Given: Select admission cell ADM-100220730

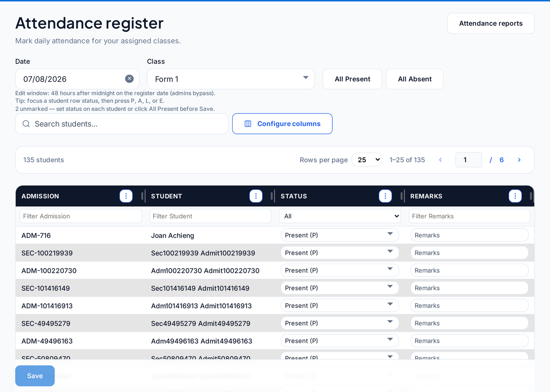Looking at the screenshot, I should point(49,271).
